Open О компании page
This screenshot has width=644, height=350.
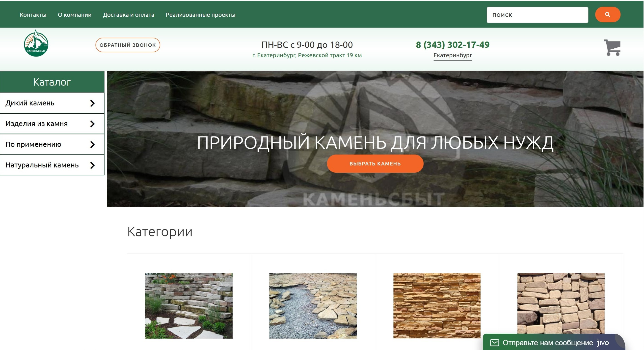pos(75,15)
